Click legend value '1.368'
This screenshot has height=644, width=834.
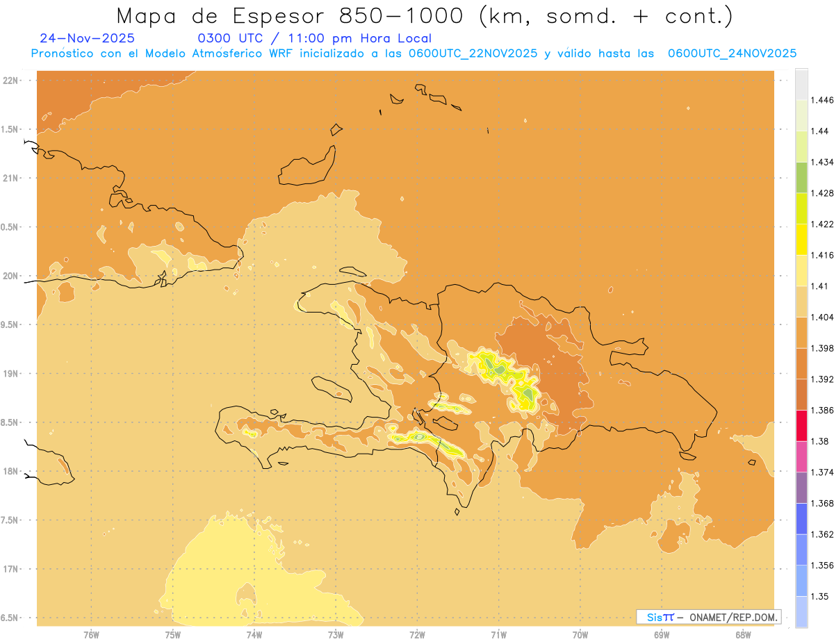point(822,503)
